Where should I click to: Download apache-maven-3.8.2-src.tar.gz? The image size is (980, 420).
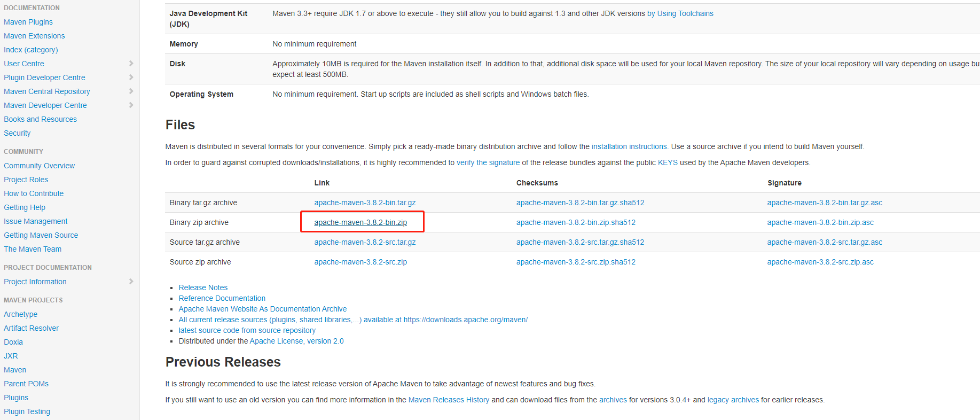pyautogui.click(x=365, y=242)
